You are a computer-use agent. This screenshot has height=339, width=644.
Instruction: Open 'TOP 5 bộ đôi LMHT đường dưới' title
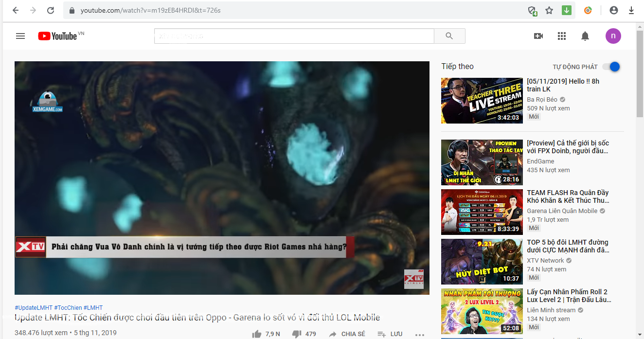point(568,246)
